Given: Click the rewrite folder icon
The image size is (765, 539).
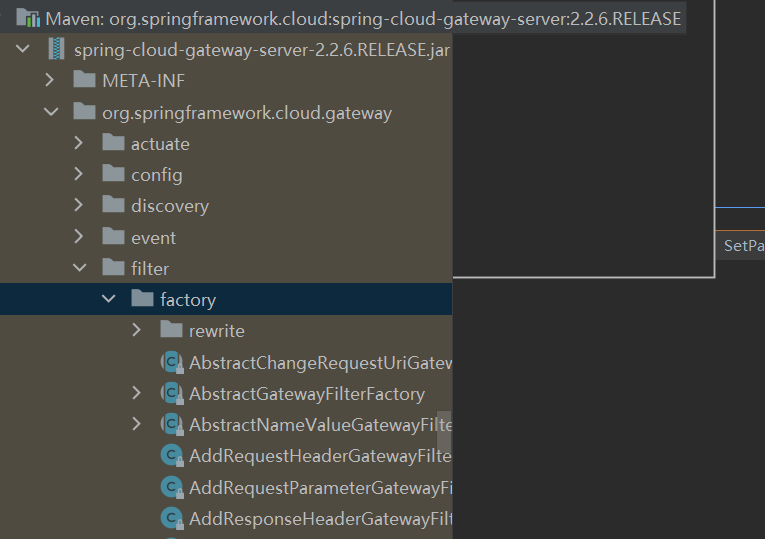Looking at the screenshot, I should 171,330.
